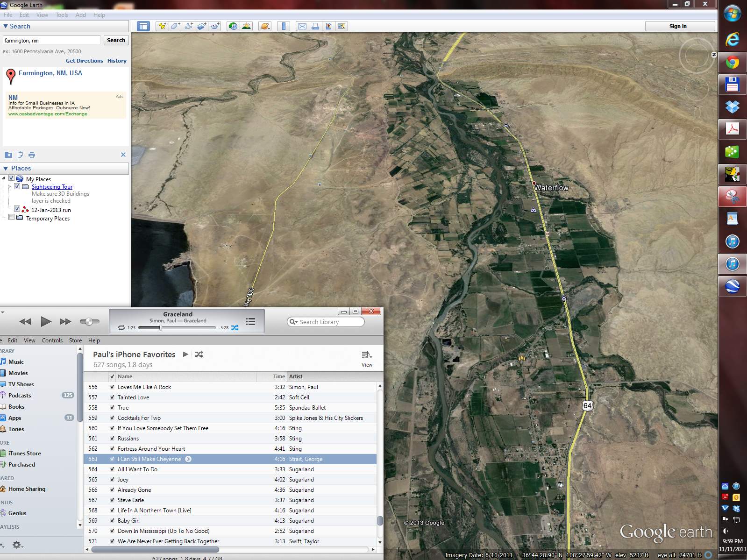
Task: Collapse the Places panel
Action: [x=6, y=168]
